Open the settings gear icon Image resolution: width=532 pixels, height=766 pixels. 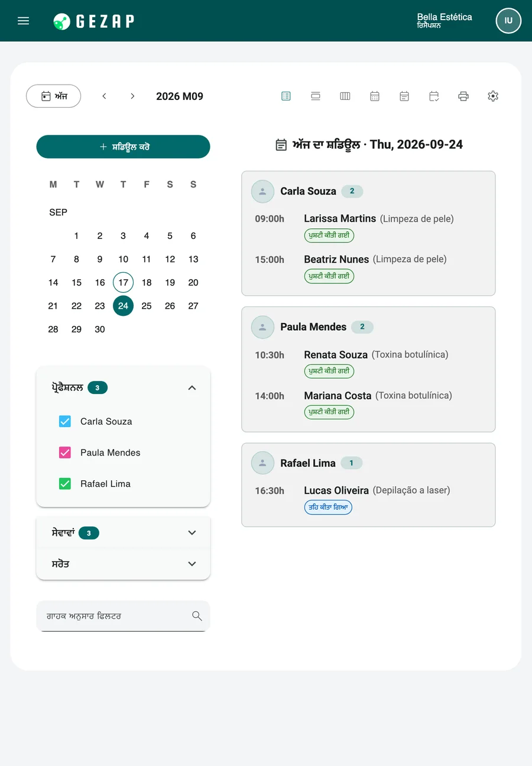(493, 96)
